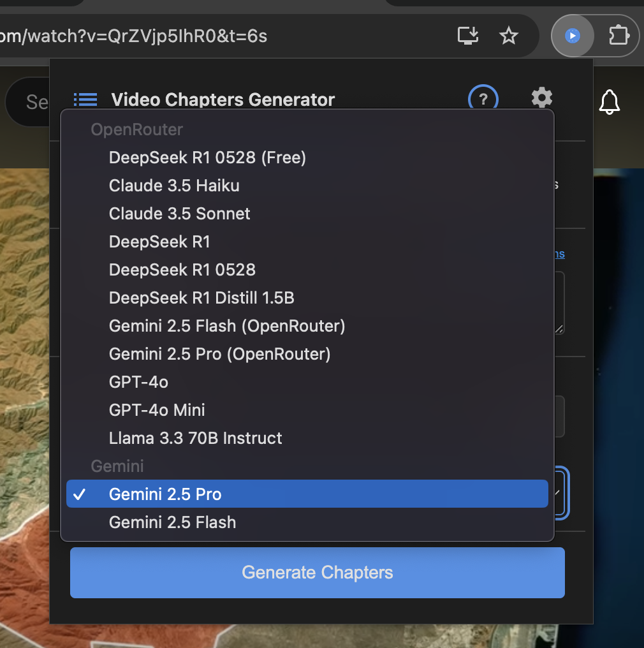Pick Llama 3.3 70B Instruct
644x648 pixels.
click(307, 438)
